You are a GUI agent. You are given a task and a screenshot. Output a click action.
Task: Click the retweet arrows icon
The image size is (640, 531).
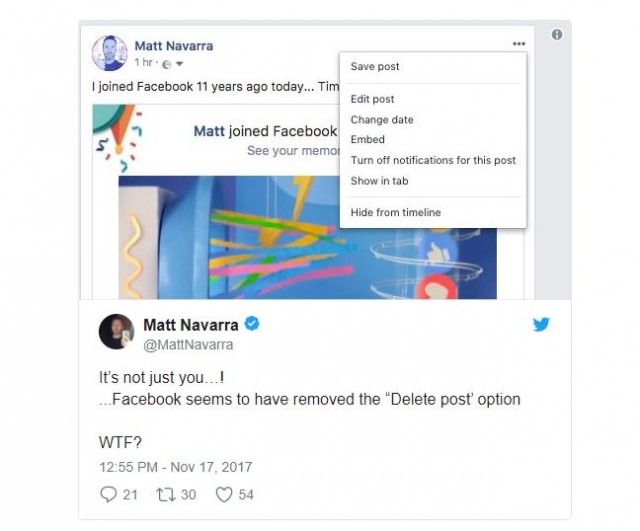coord(166,495)
